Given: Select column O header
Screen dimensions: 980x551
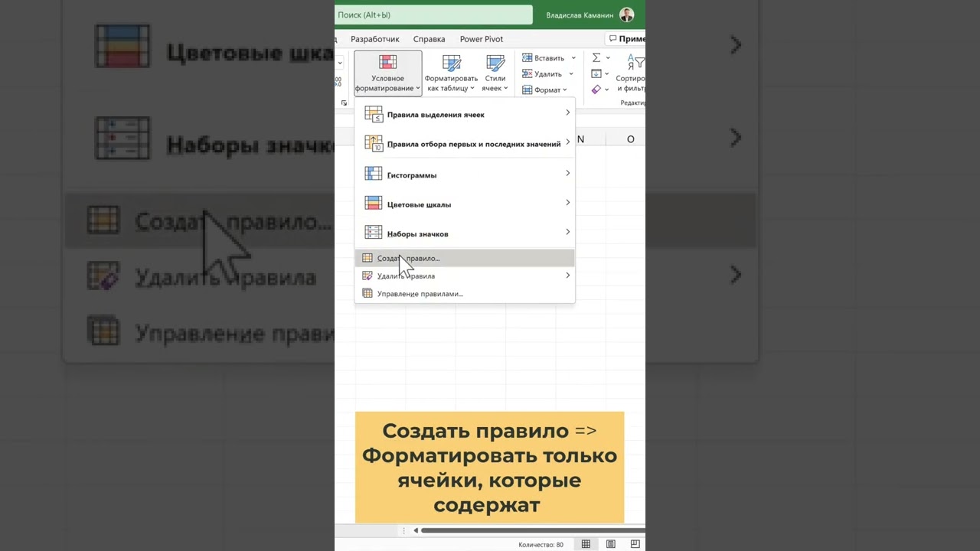Looking at the screenshot, I should (631, 139).
